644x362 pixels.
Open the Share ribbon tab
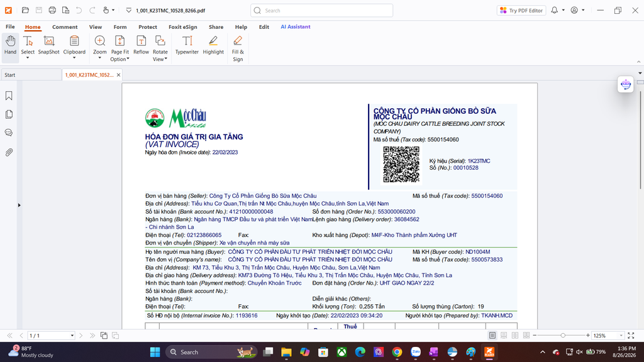tap(216, 26)
